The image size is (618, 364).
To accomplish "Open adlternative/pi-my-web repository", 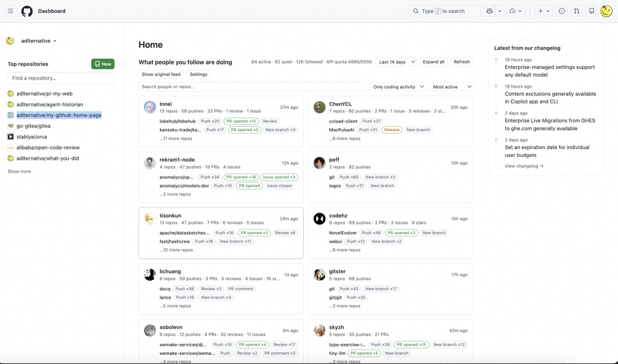I will click(44, 94).
